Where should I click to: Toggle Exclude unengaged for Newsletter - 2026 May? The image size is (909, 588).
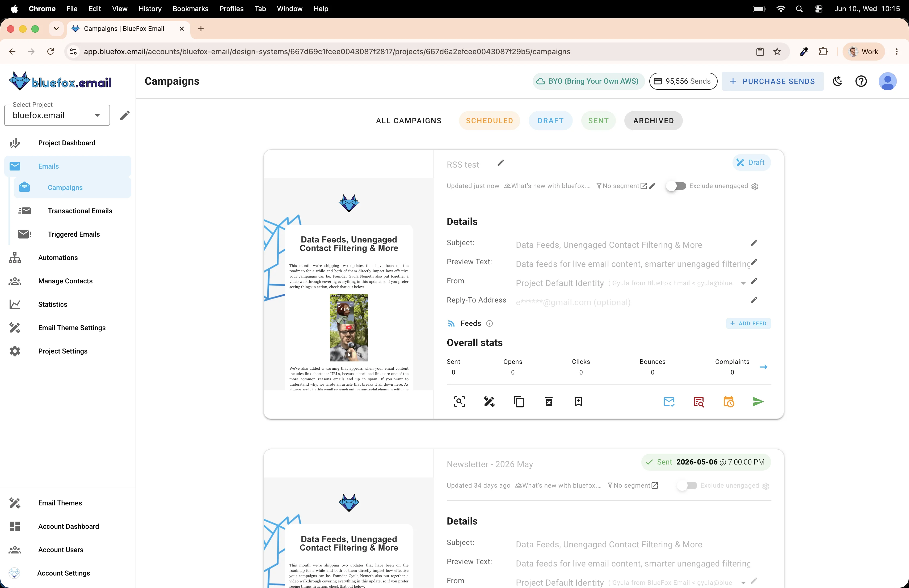(x=687, y=485)
